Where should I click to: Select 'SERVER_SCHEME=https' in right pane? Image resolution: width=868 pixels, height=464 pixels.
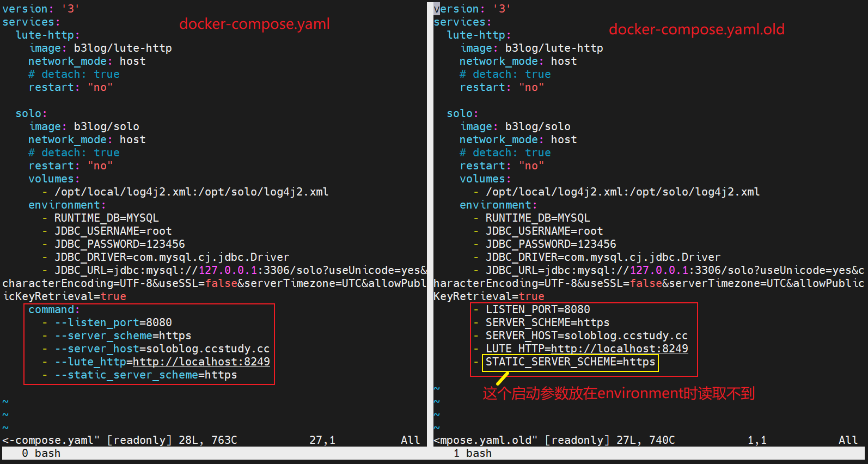pos(548,322)
